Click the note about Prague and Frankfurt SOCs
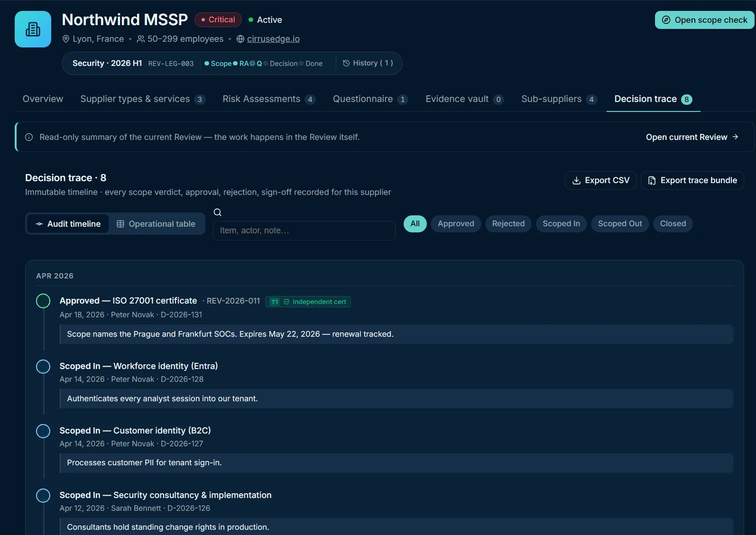The height and width of the screenshot is (535, 756). pyautogui.click(x=396, y=334)
